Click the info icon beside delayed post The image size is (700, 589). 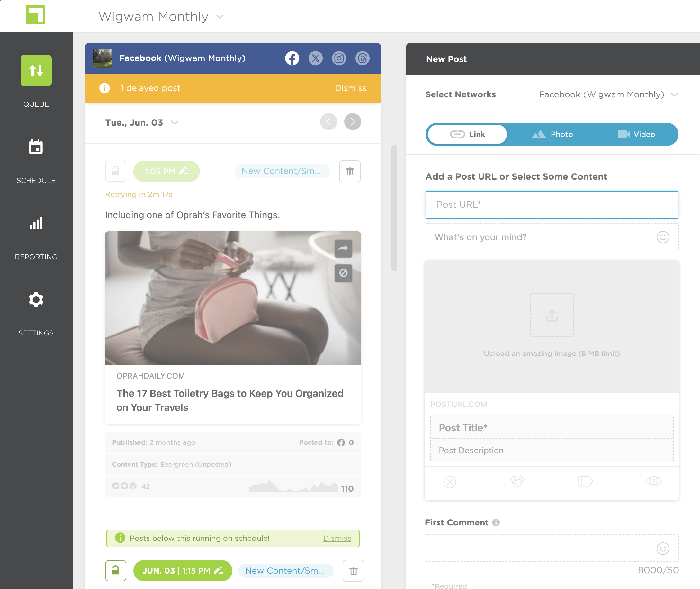coord(104,88)
